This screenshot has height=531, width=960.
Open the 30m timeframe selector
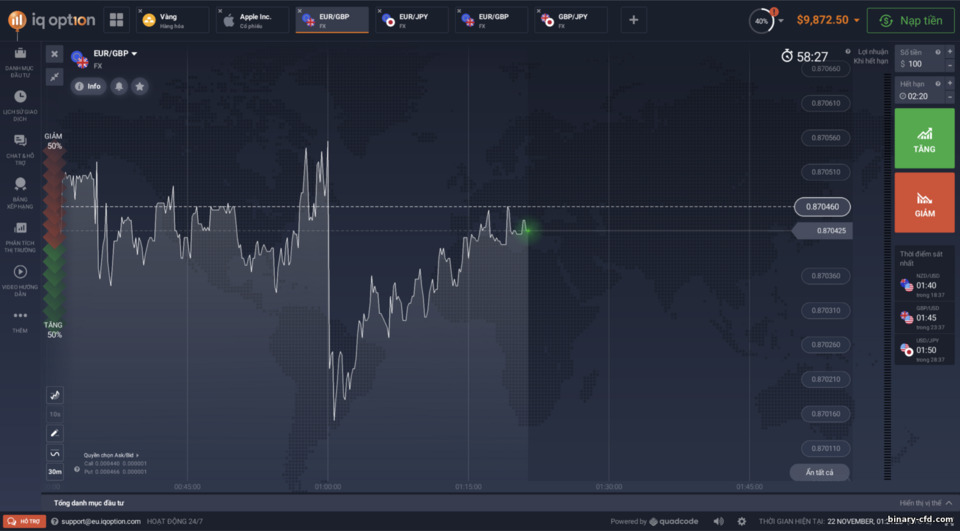[x=54, y=472]
